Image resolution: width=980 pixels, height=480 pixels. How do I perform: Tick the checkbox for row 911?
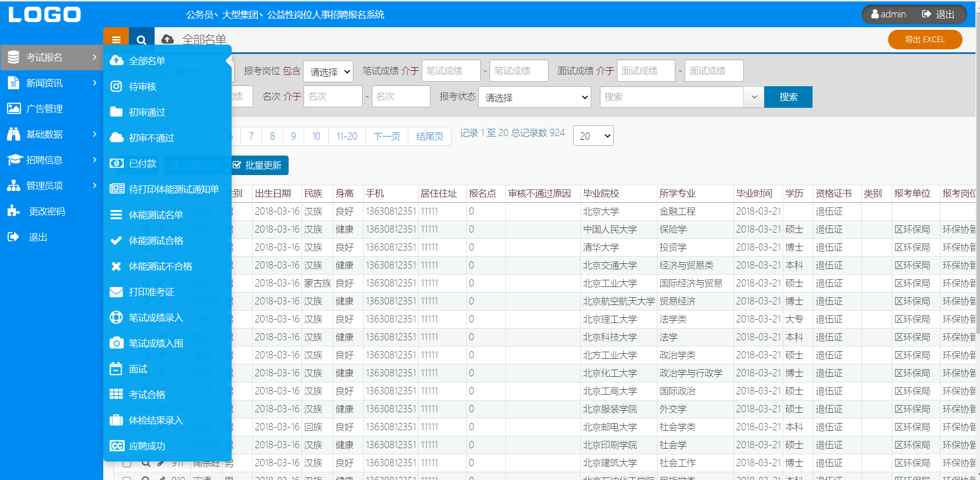click(x=127, y=464)
